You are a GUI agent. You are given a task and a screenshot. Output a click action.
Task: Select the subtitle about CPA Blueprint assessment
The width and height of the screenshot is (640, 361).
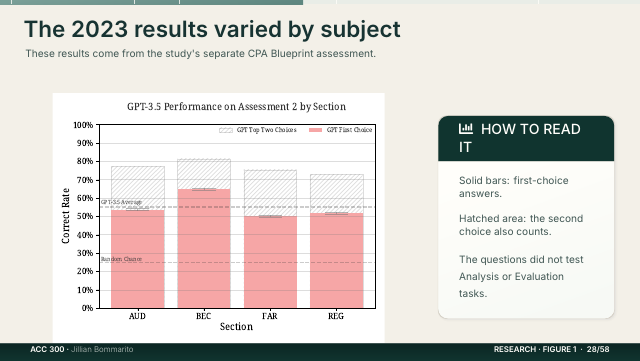pos(200,53)
